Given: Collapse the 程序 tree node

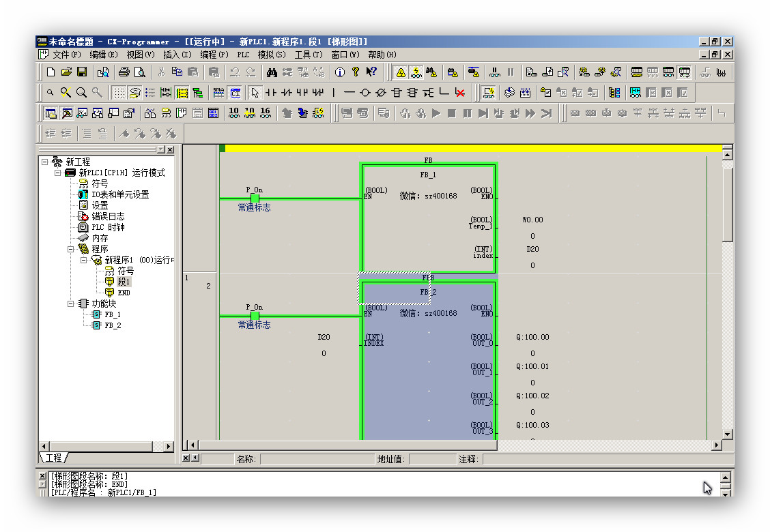Looking at the screenshot, I should (x=71, y=249).
